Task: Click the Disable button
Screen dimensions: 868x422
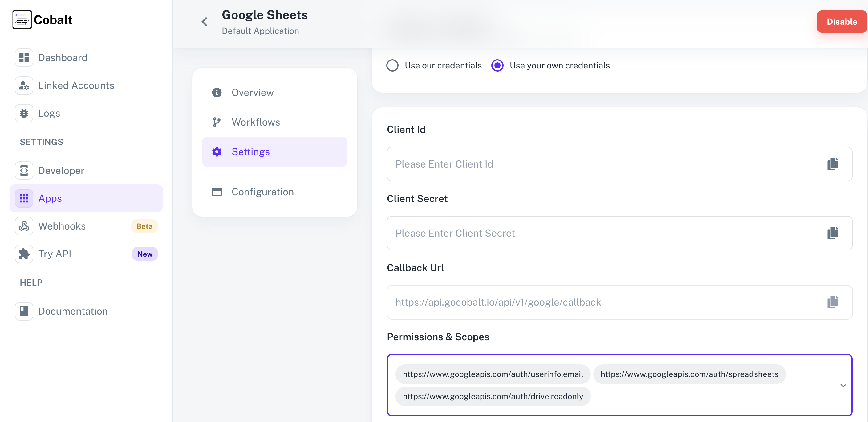Action: [x=842, y=21]
